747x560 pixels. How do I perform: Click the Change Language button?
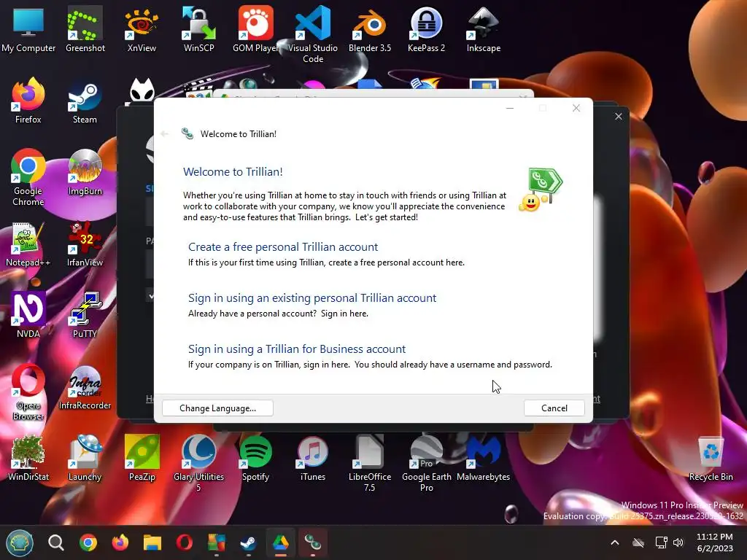point(217,408)
